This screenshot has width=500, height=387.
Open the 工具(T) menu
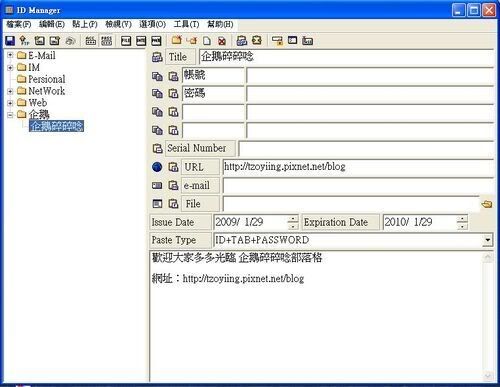[186, 24]
